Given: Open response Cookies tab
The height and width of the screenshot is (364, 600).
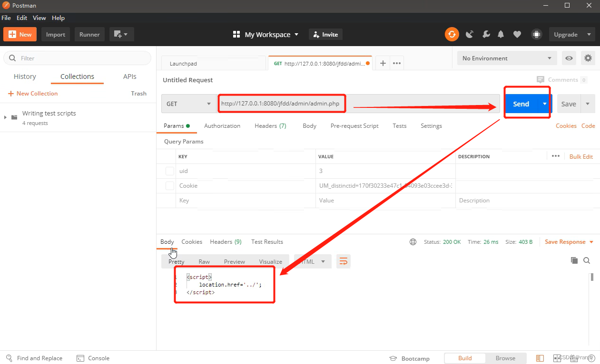Looking at the screenshot, I should (x=192, y=242).
